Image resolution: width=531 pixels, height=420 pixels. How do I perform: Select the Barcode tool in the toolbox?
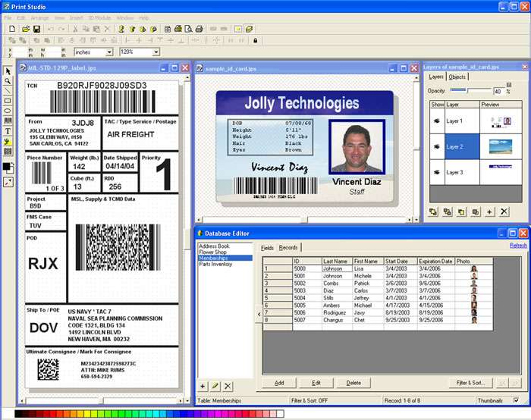click(8, 121)
